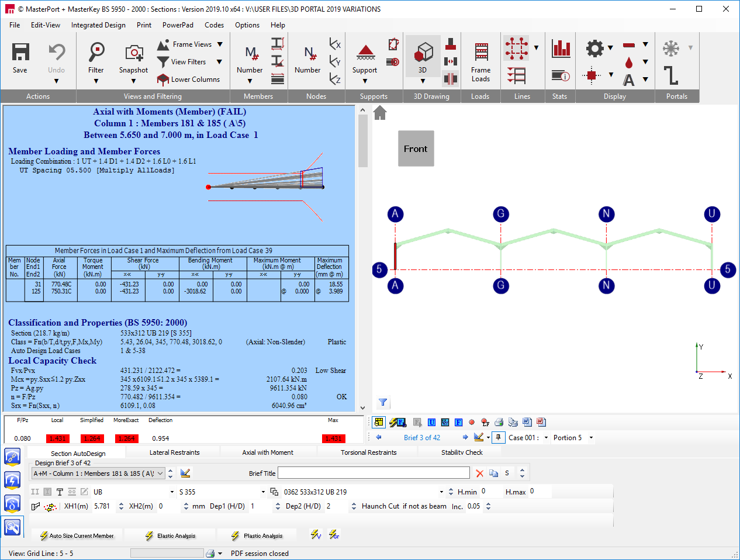The height and width of the screenshot is (560, 740).
Task: Open the Design Brief member dropdown
Action: tap(161, 473)
